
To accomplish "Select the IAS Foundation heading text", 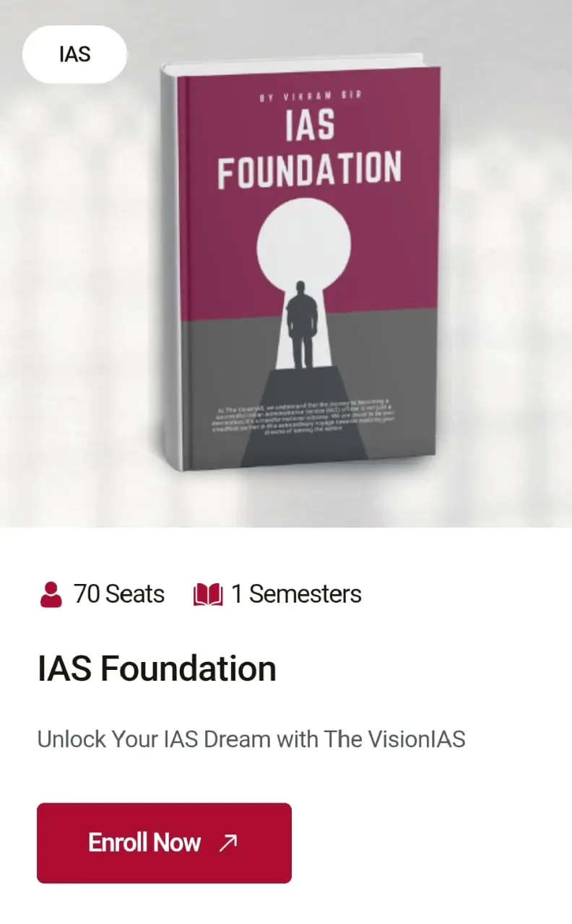I will (156, 668).
